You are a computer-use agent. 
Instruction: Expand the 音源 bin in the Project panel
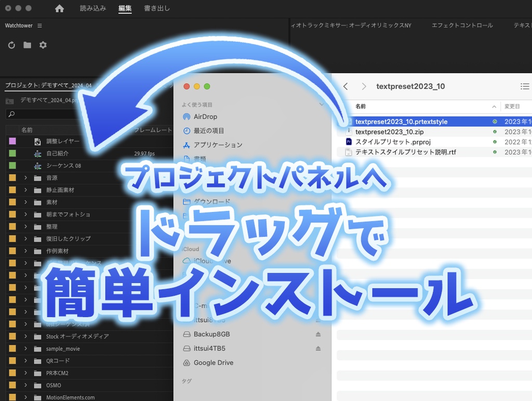click(x=25, y=178)
